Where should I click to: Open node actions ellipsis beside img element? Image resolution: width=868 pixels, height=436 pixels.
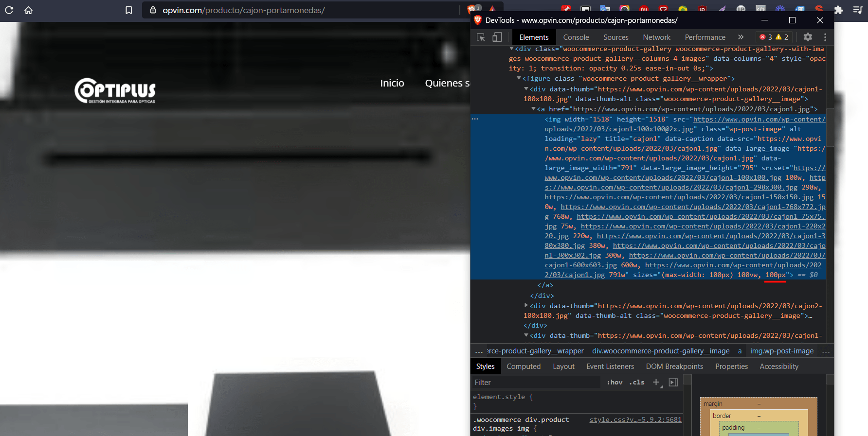(475, 119)
